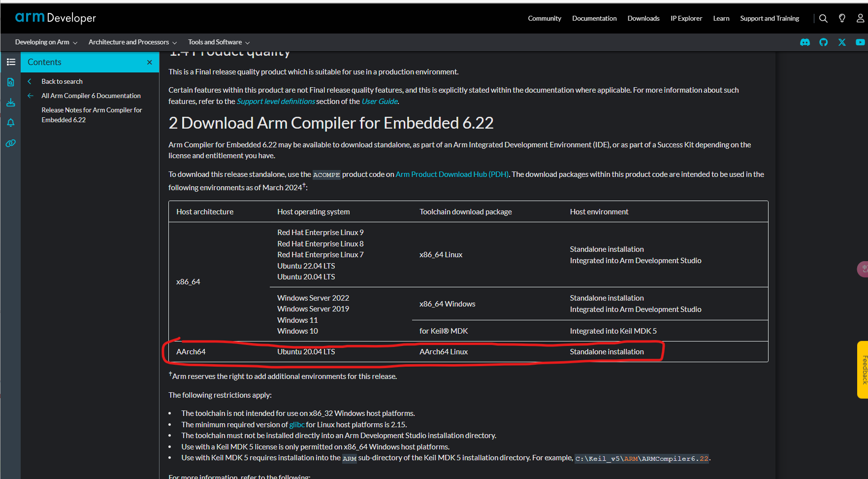Click the ACOMPE product code text

[326, 175]
